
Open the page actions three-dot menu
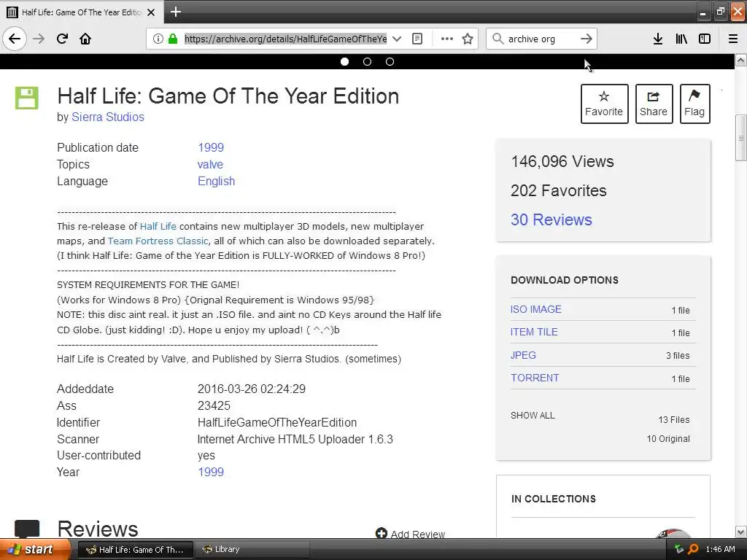tap(447, 39)
